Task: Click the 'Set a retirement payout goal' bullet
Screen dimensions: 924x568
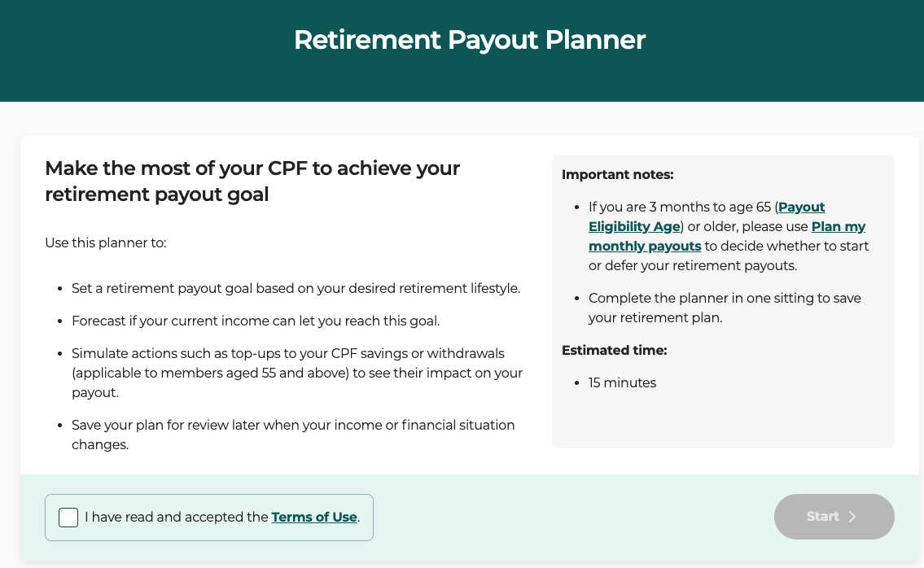Action: point(296,288)
